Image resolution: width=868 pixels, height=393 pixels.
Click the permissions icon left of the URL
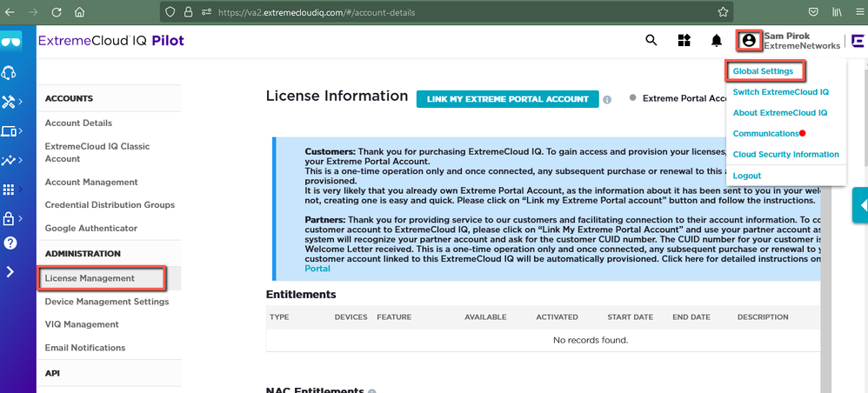click(206, 11)
